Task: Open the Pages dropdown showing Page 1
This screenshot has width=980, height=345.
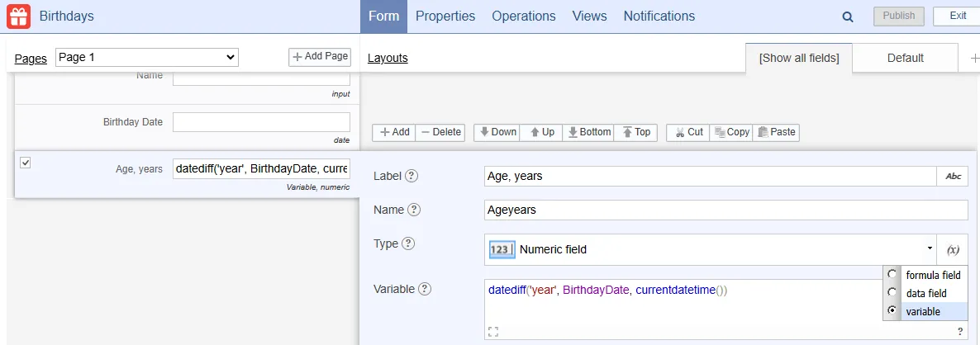Action: click(x=147, y=57)
